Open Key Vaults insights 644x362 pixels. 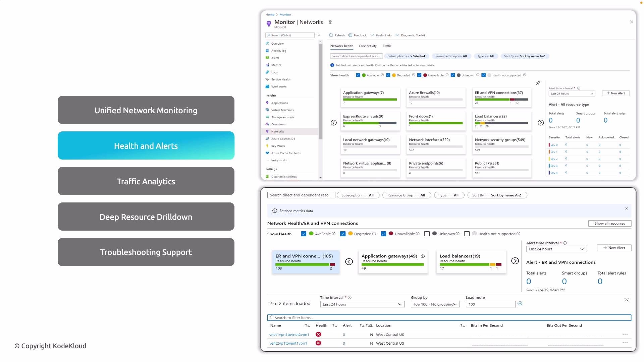pyautogui.click(x=278, y=146)
